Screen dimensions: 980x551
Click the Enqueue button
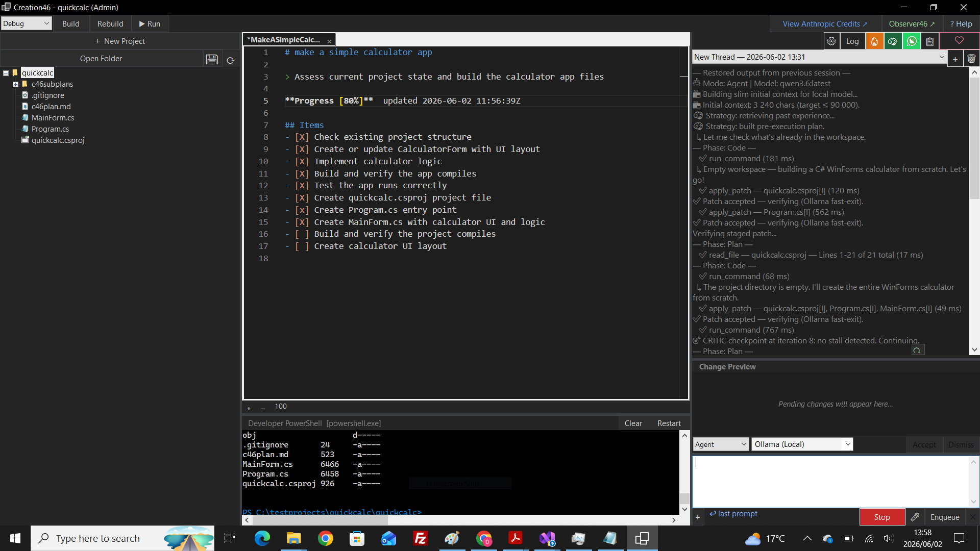pyautogui.click(x=945, y=517)
